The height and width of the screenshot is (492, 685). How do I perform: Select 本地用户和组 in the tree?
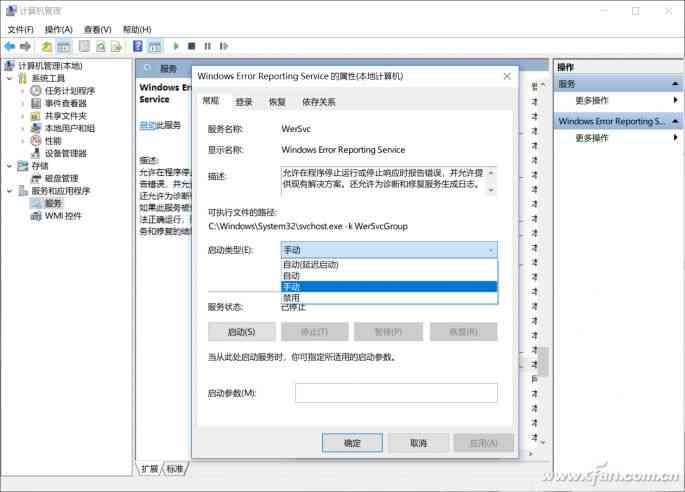click(70, 128)
